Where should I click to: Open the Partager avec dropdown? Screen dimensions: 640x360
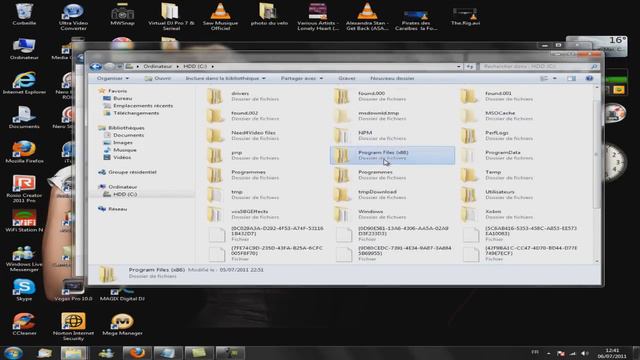point(302,78)
